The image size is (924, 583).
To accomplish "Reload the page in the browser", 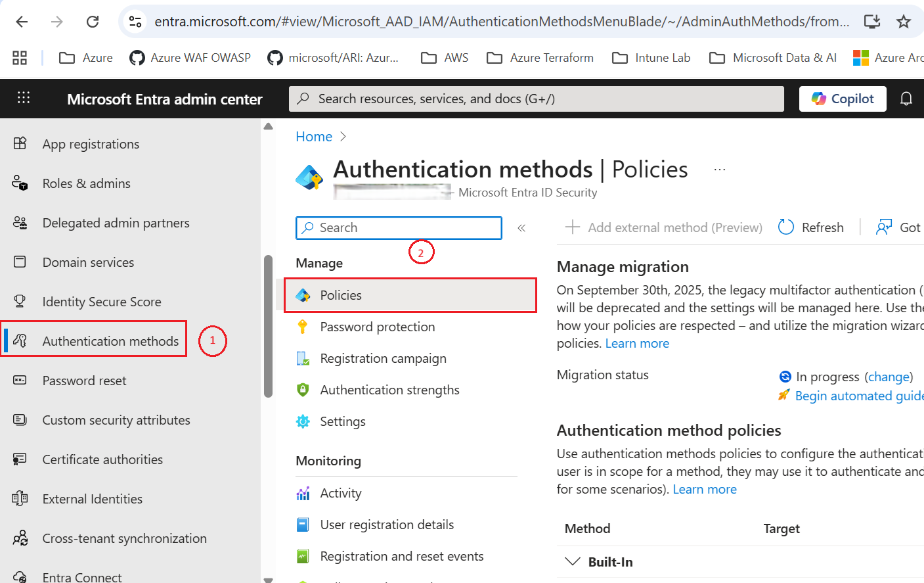I will (x=93, y=22).
